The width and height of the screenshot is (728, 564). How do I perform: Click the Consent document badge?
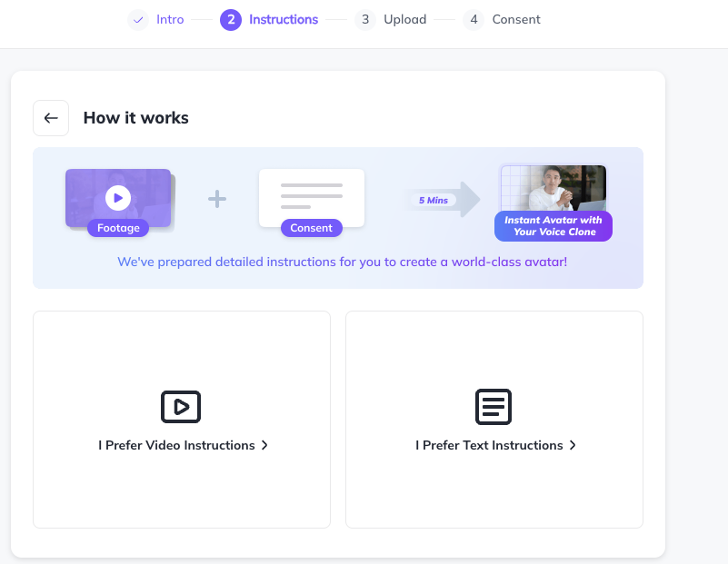pyautogui.click(x=312, y=228)
